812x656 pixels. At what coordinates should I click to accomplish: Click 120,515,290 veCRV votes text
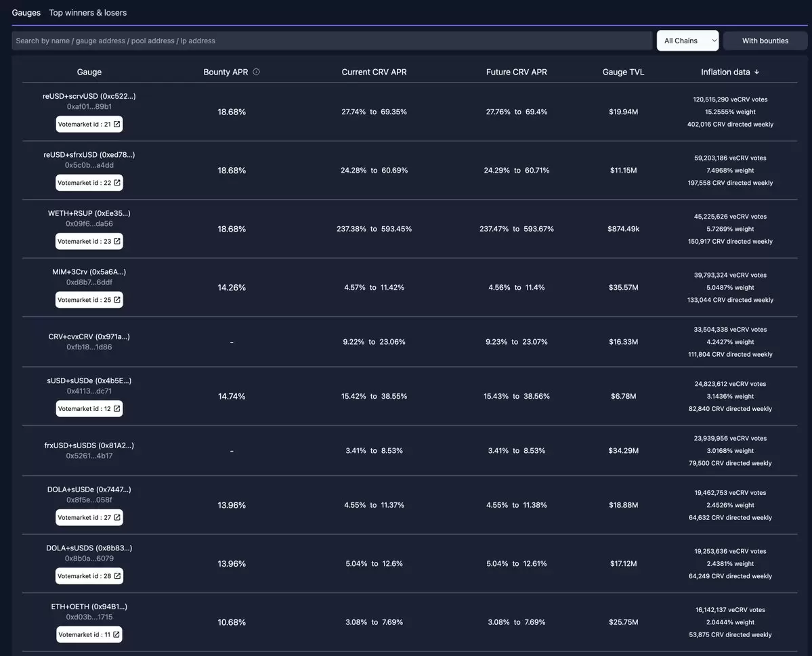(730, 100)
